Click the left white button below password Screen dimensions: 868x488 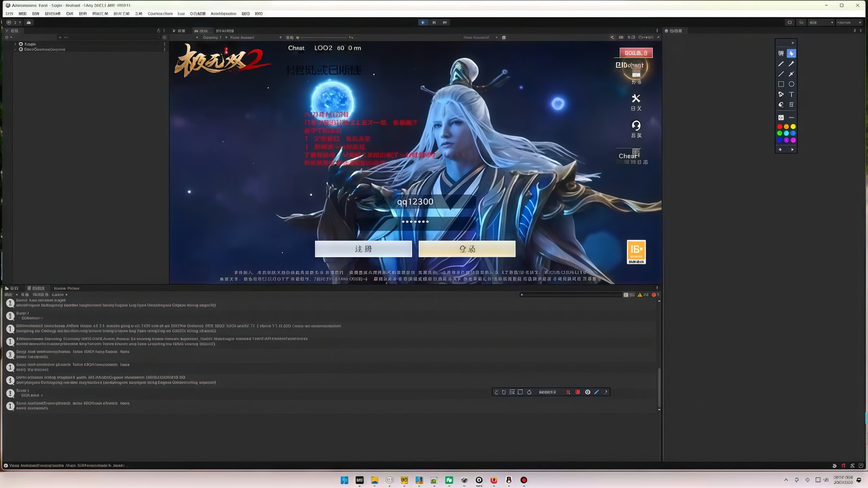(x=363, y=249)
